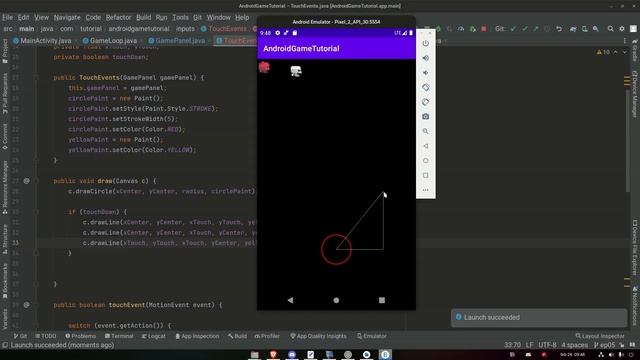
Task: Click emulator toolbar overview square
Action: pyautogui.click(x=425, y=176)
